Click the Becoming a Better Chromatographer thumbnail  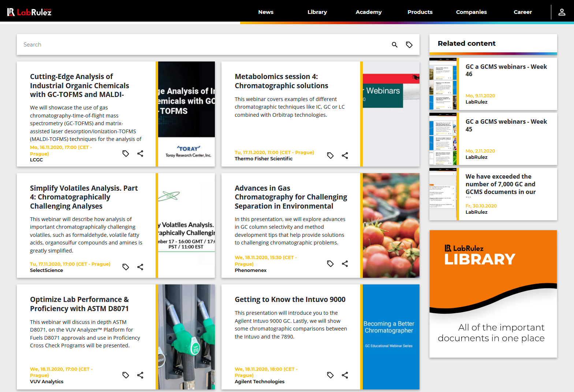(x=391, y=337)
